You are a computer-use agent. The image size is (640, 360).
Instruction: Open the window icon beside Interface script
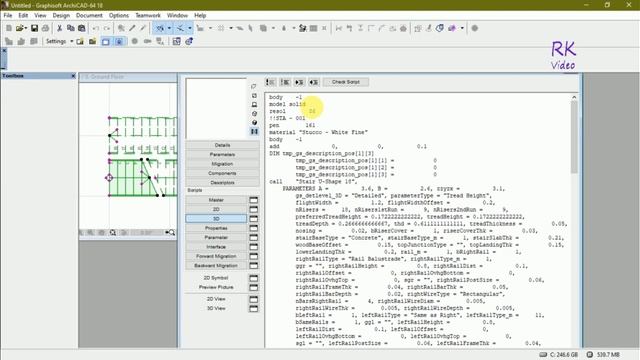coord(253,247)
